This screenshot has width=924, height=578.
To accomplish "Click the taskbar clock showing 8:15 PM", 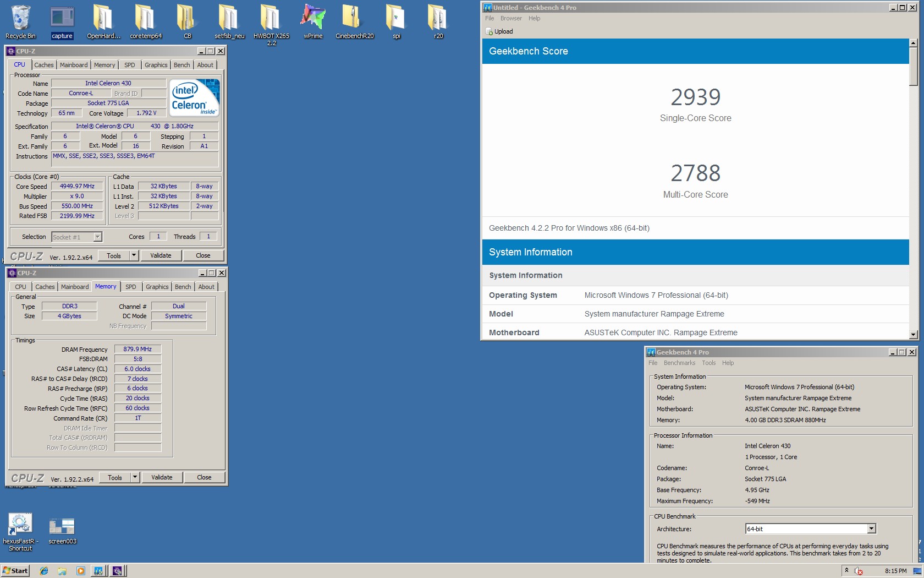I will coord(895,571).
